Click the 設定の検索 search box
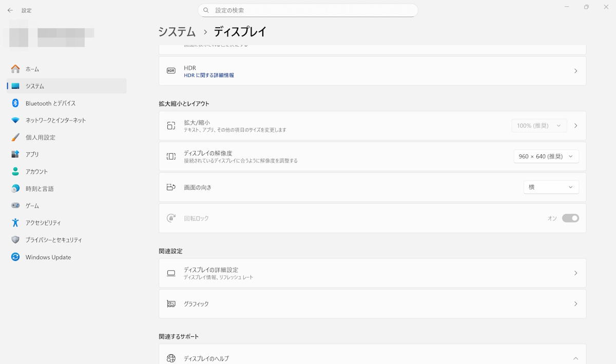This screenshot has height=364, width=616. point(308,10)
